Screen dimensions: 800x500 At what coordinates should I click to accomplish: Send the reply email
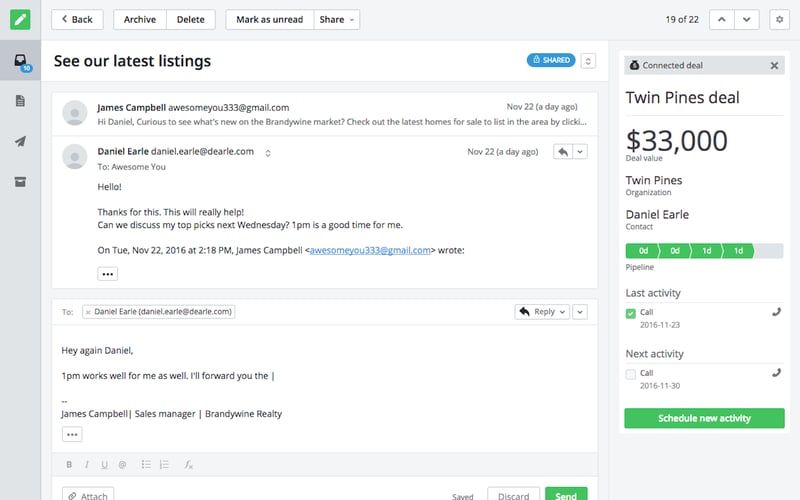tap(566, 494)
